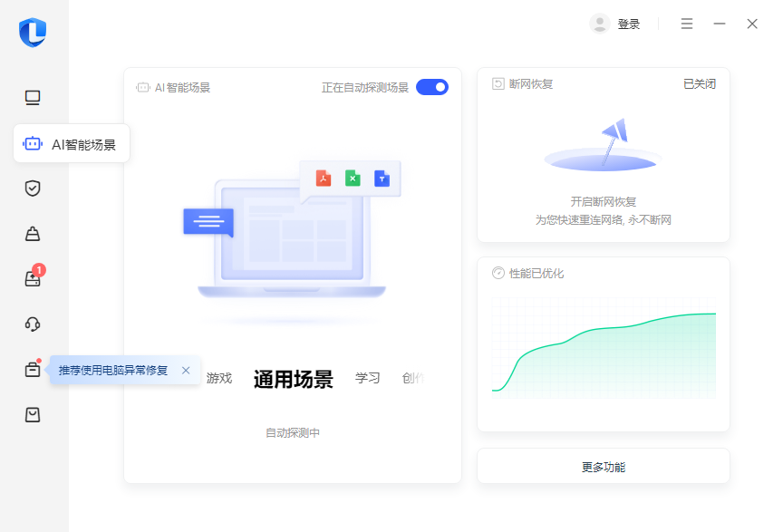Click the Lenovo PC Manager shield logo
Image resolution: width=783 pixels, height=532 pixels.
33,32
